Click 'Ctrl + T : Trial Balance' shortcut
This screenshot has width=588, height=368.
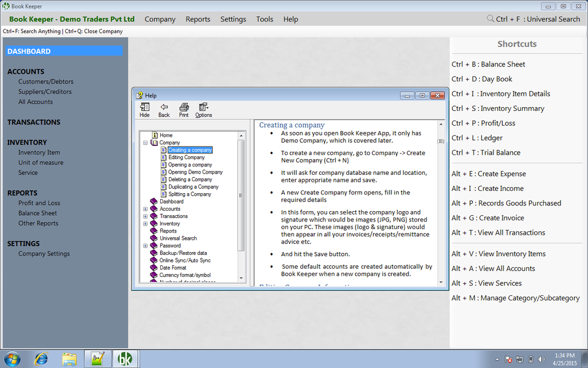pos(486,153)
